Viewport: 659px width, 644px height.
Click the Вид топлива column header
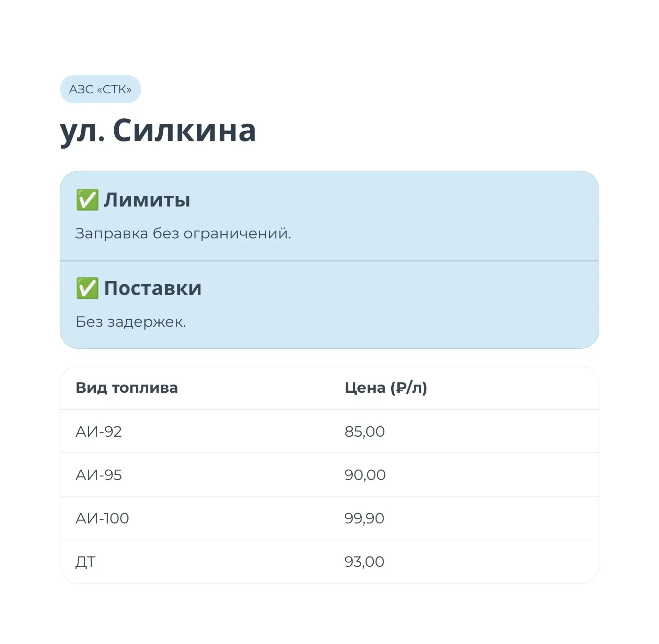pyautogui.click(x=127, y=388)
